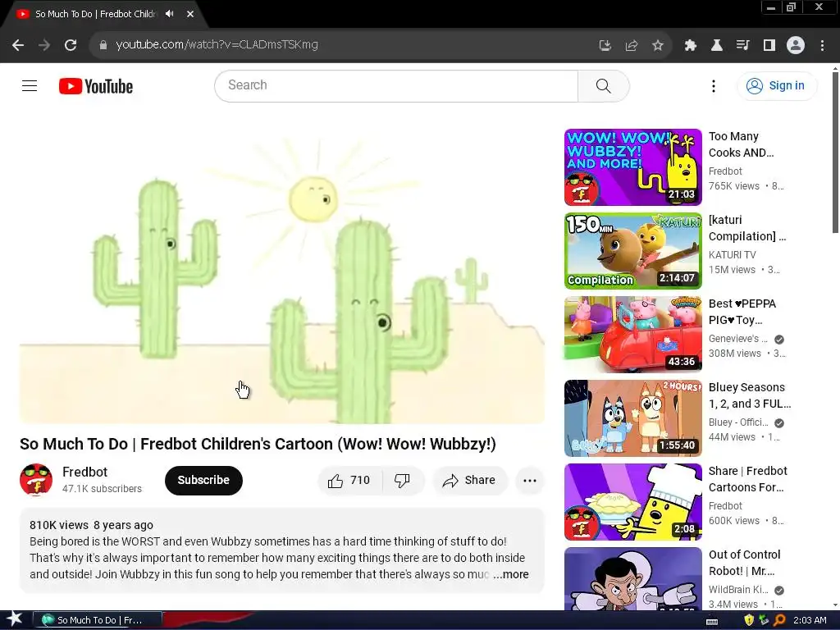Open Bluey Seasons 1, 2, and 3 title
The width and height of the screenshot is (840, 630).
(x=750, y=395)
